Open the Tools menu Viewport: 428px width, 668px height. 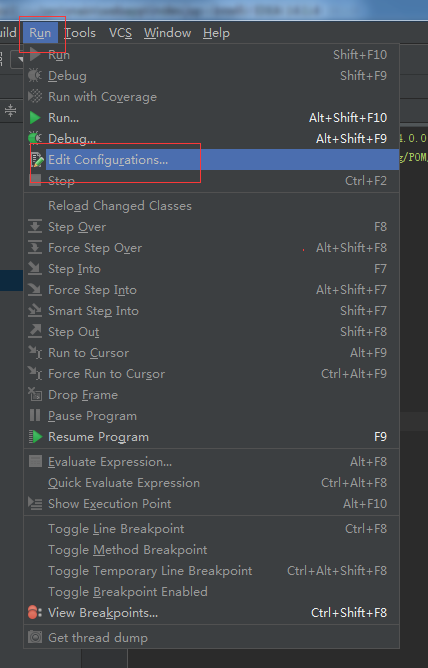(80, 33)
